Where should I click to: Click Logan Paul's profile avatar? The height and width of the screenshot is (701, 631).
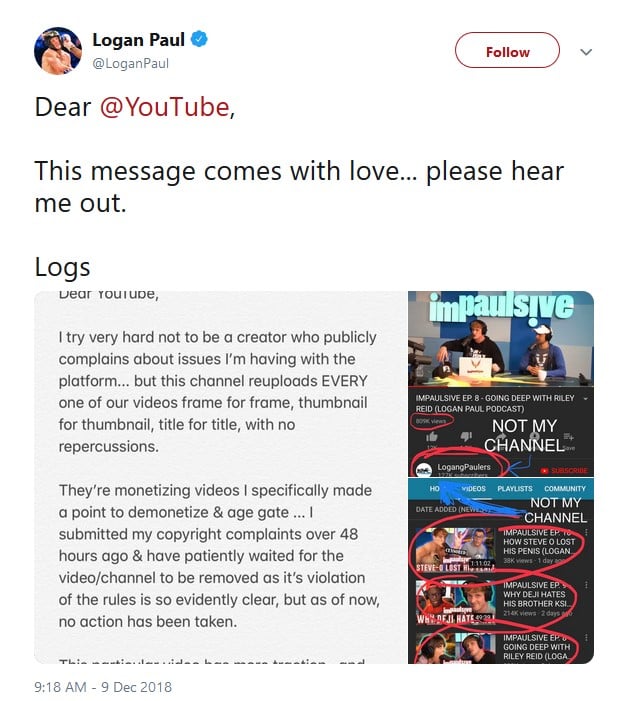pos(58,51)
